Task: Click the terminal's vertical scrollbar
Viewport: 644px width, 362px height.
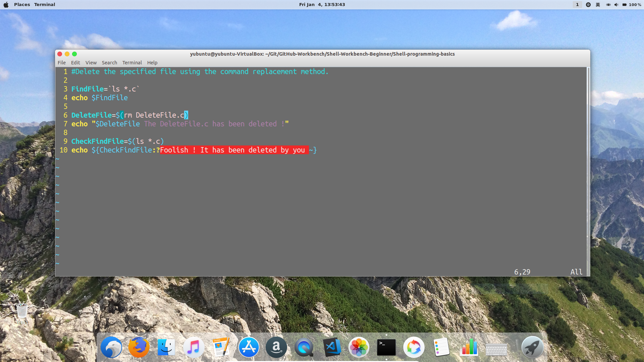Action: (587, 151)
